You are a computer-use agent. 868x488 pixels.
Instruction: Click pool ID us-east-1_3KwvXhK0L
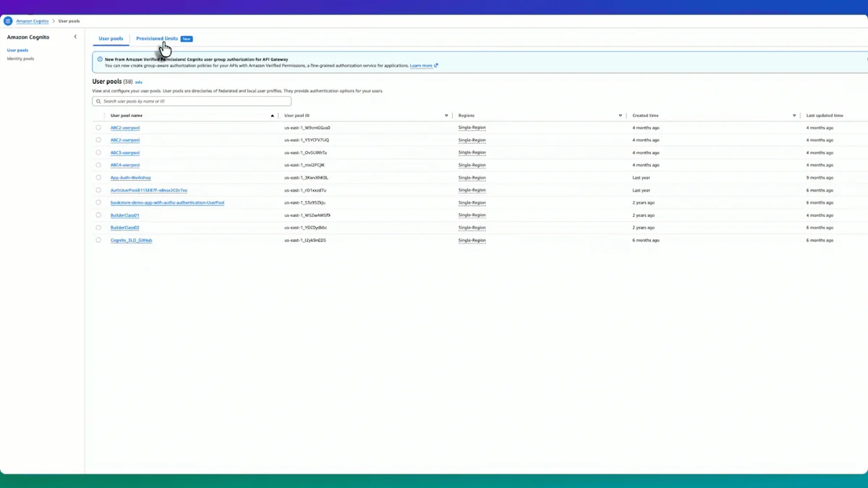point(307,178)
